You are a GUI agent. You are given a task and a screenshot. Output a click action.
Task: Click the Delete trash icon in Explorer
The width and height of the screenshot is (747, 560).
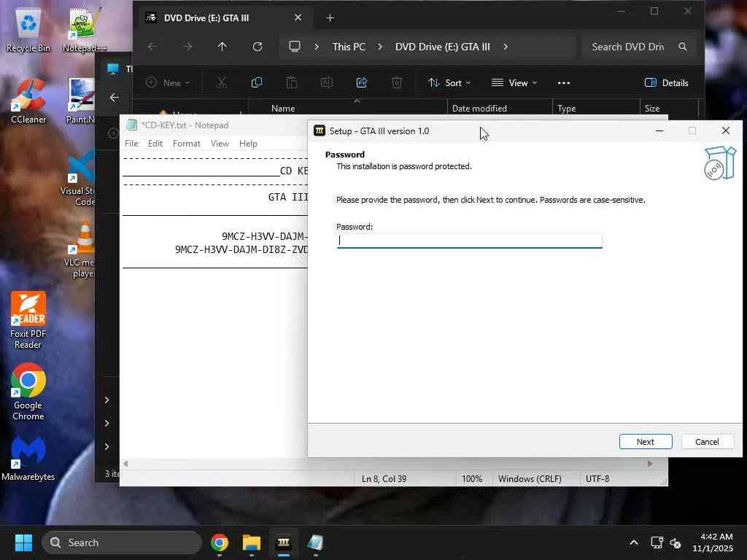tap(397, 82)
